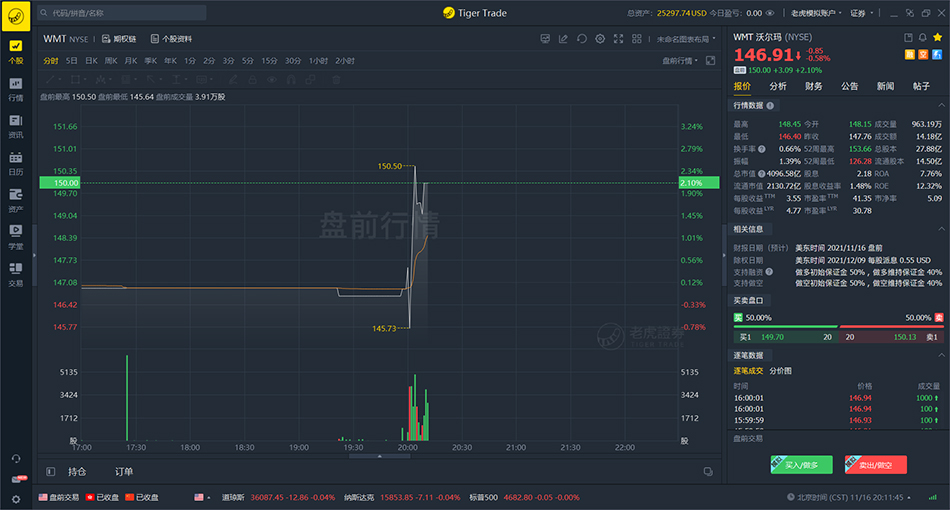The image size is (950, 510).
Task: Open 盘前行情 session dropdown
Action: coord(680,61)
